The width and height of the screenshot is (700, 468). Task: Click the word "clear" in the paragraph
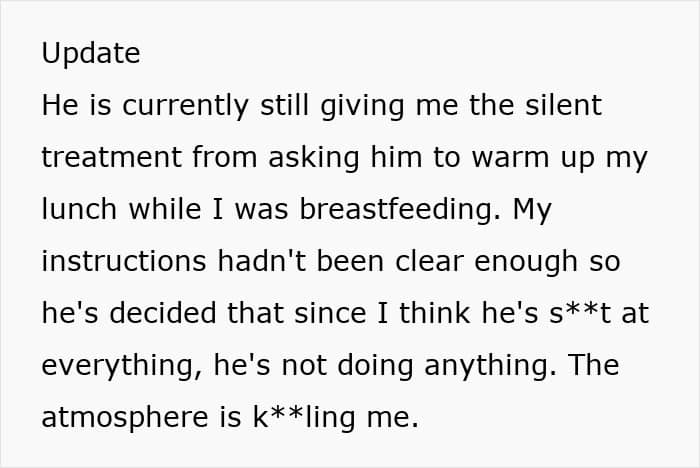[429, 261]
